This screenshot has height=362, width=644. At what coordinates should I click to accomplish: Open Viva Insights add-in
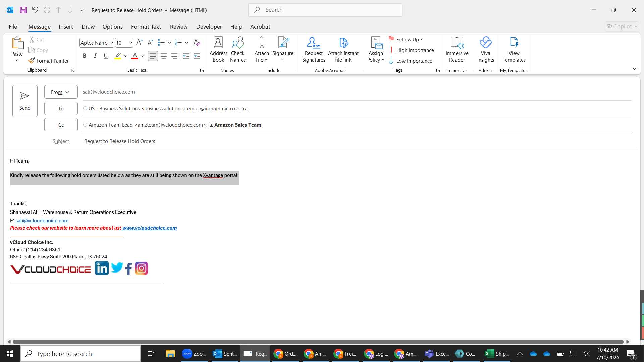485,50
